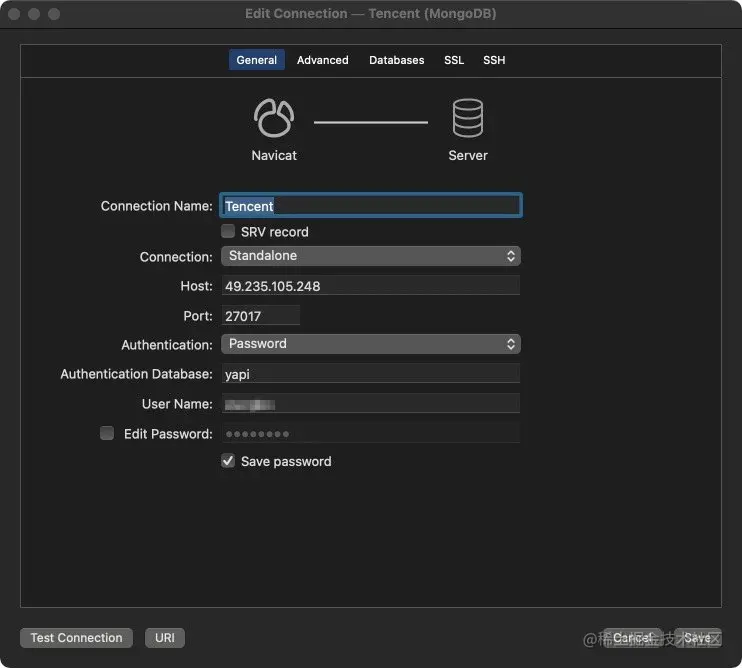Image resolution: width=742 pixels, height=668 pixels.
Task: Focus the Connection Name field
Action: 371,205
